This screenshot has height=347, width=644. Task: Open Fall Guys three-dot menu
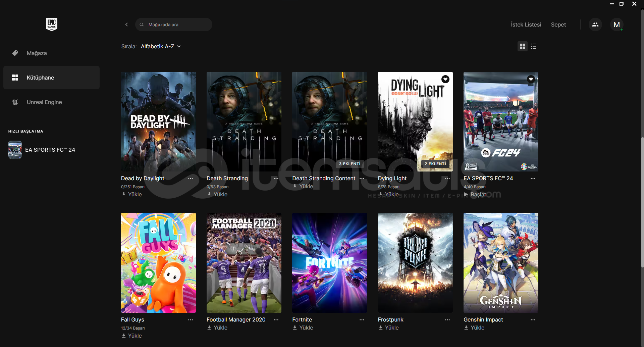pos(191,320)
